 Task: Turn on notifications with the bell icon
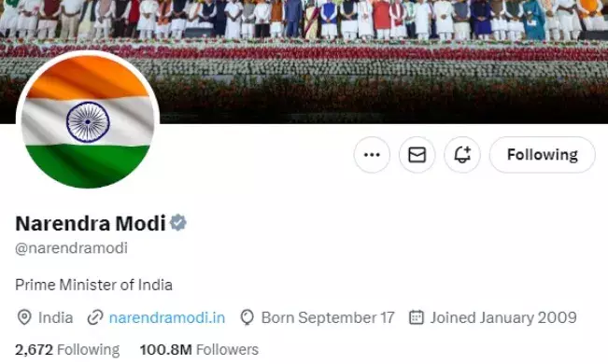pyautogui.click(x=462, y=155)
